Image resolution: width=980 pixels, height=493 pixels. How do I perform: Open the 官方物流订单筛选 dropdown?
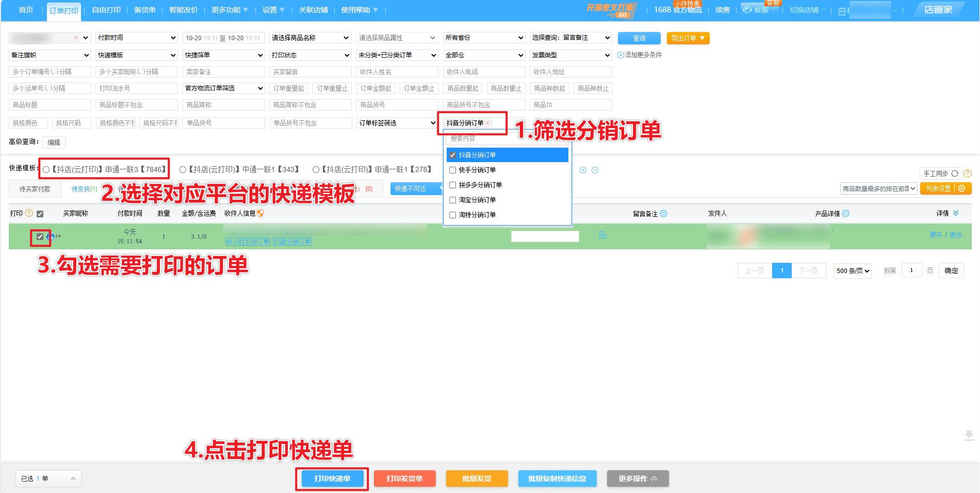(x=224, y=88)
